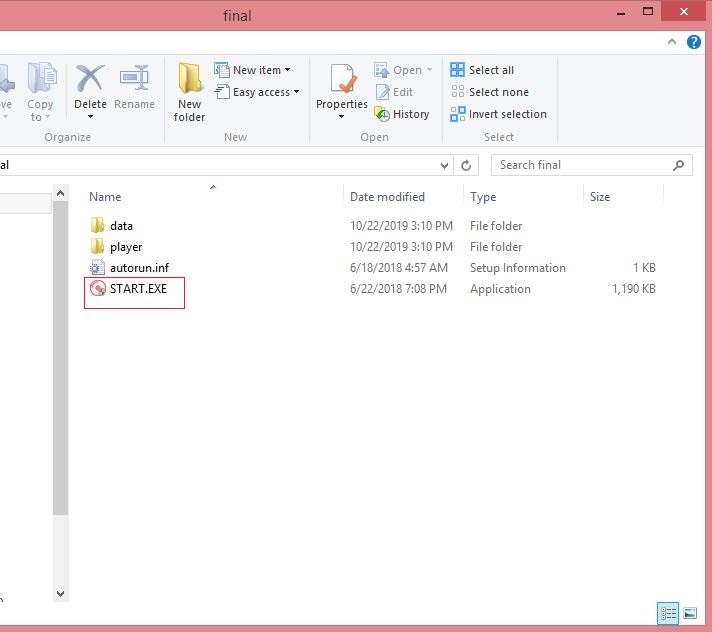Click the navigation pane scroll down arrow

60,593
